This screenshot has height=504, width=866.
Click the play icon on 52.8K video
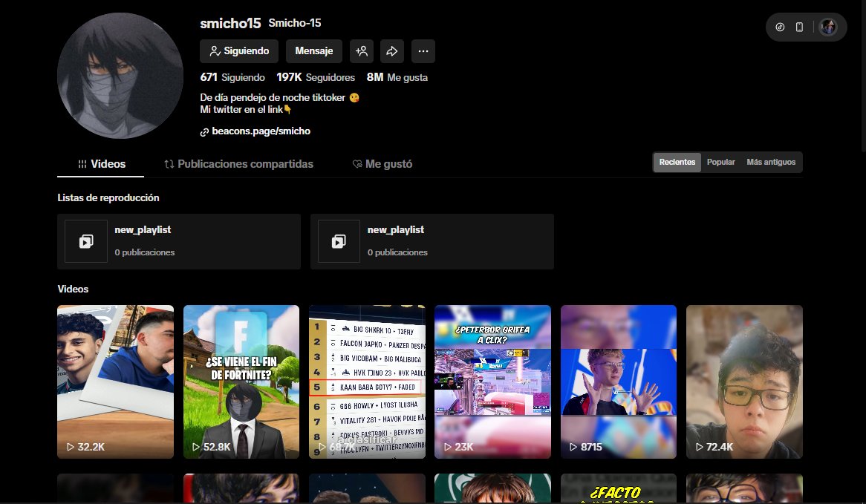pos(196,447)
